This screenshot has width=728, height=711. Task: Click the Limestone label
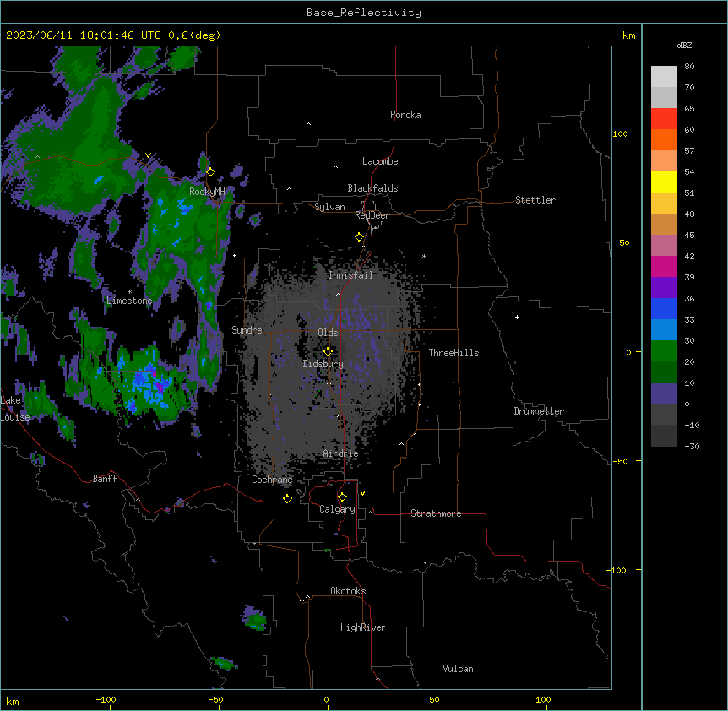click(129, 301)
